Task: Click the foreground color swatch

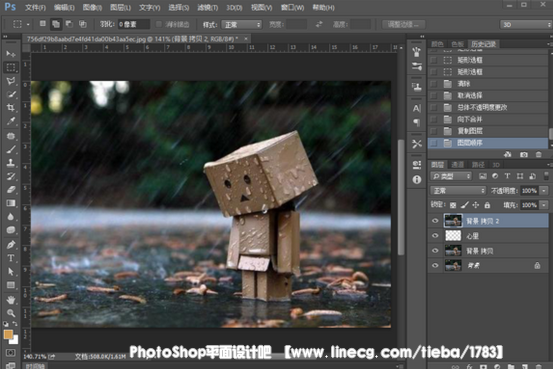Action: (8, 334)
